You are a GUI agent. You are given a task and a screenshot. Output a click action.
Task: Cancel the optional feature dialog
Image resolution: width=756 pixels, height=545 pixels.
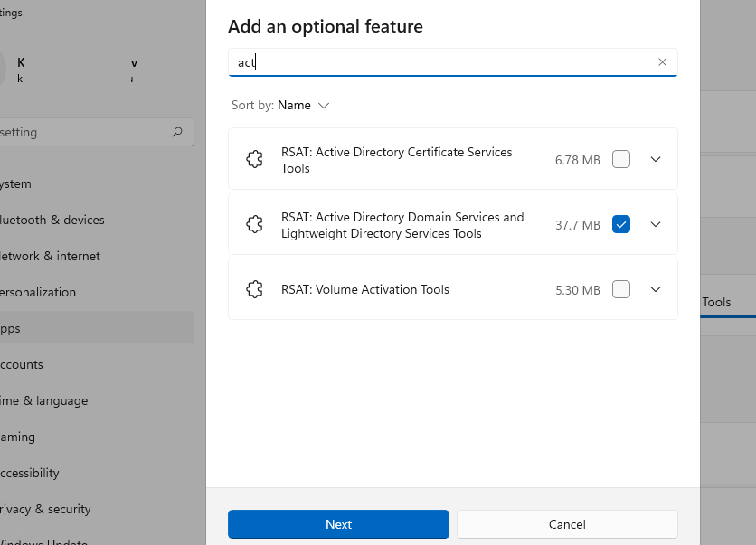click(x=567, y=524)
